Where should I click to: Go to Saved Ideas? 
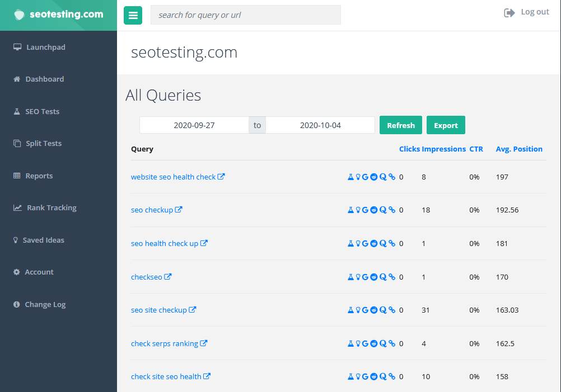(x=43, y=239)
